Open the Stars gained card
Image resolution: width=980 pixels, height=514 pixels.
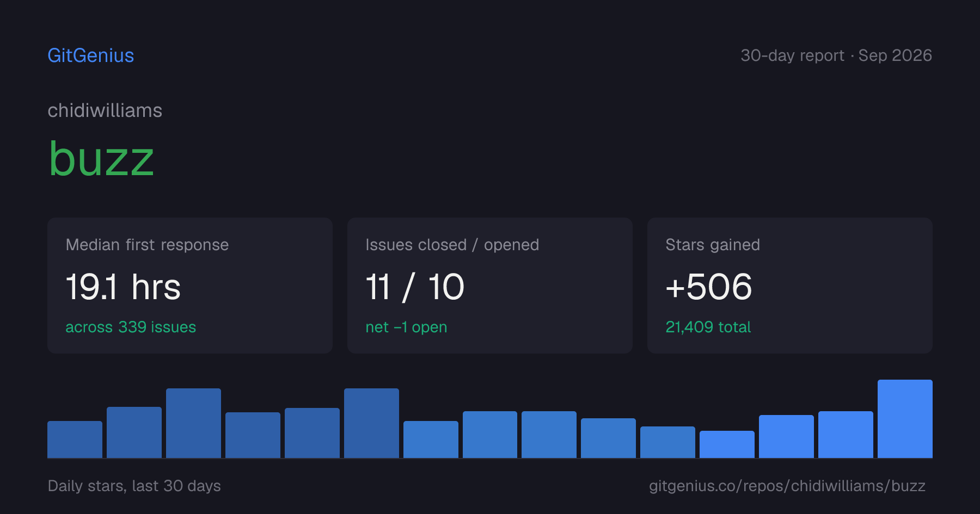pyautogui.click(x=790, y=286)
